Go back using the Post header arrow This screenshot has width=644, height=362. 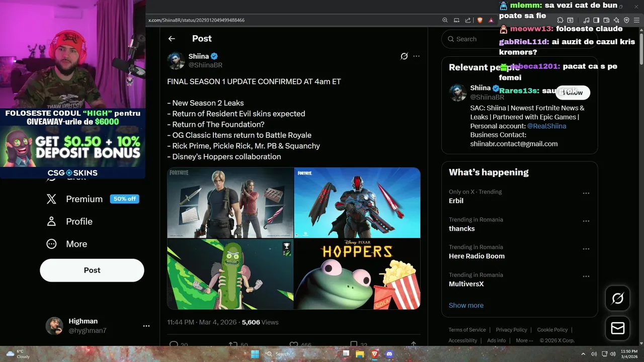[172, 39]
